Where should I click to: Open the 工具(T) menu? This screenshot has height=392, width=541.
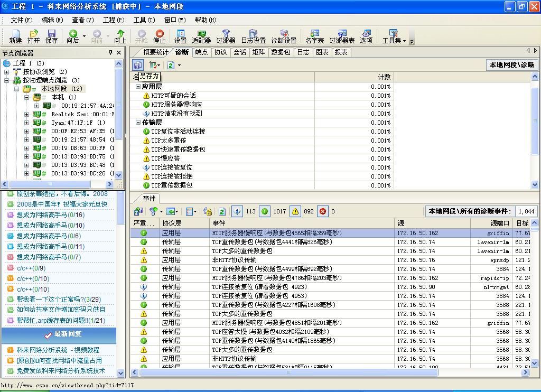pyautogui.click(x=144, y=20)
